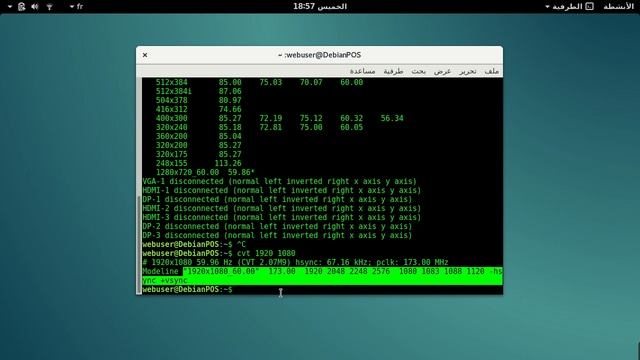Click the HDMI-1 disconnected line
The height and width of the screenshot is (360, 640).
click(282, 190)
